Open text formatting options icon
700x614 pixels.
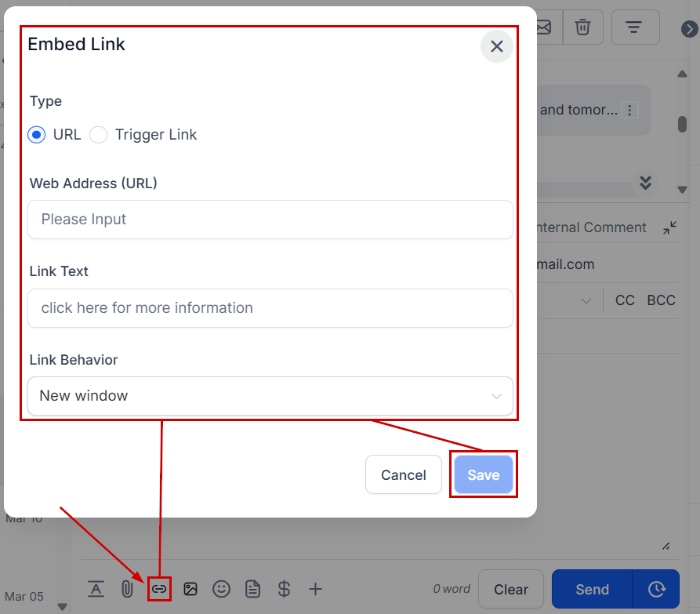(96, 589)
